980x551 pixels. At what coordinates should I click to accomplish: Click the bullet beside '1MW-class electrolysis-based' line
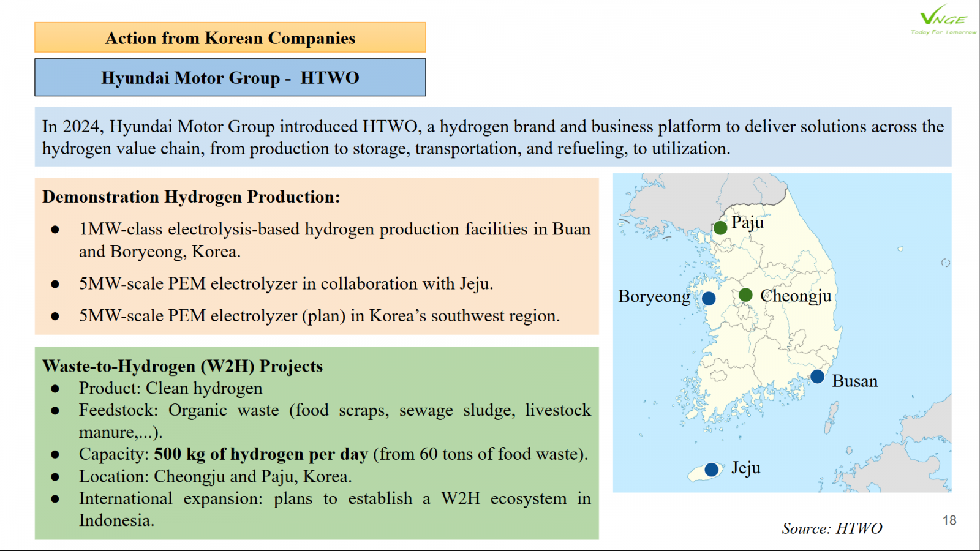click(x=55, y=230)
